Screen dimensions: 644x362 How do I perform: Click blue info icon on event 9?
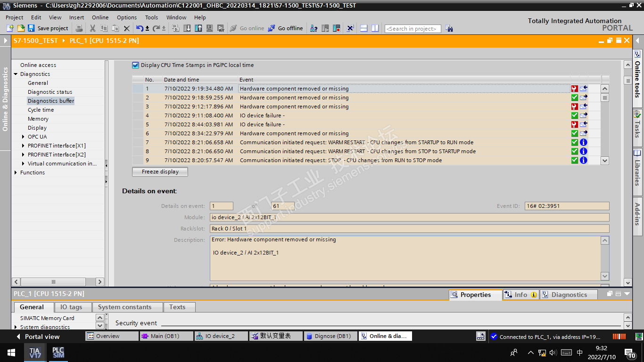point(584,160)
